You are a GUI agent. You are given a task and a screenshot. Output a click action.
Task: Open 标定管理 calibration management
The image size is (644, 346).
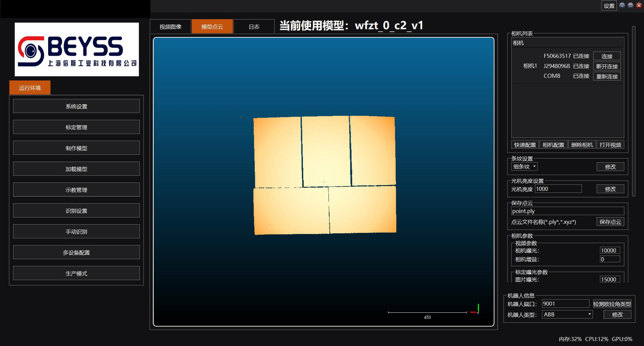(x=76, y=127)
